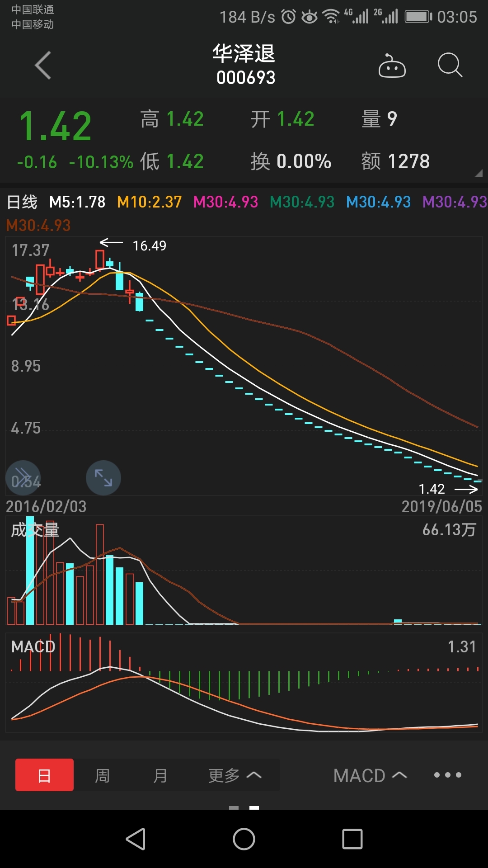This screenshot has width=488, height=868.
Task: Tap the 8.95 price axis label
Action: [x=26, y=366]
